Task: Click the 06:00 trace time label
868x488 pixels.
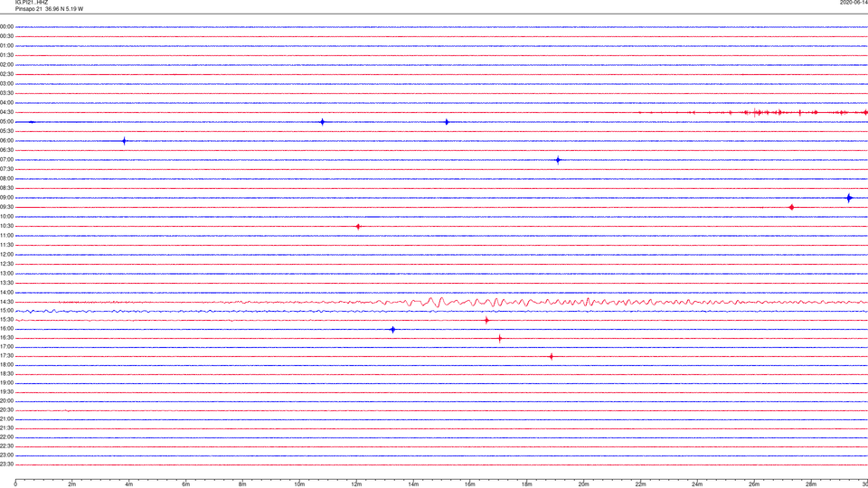Action: [x=6, y=141]
